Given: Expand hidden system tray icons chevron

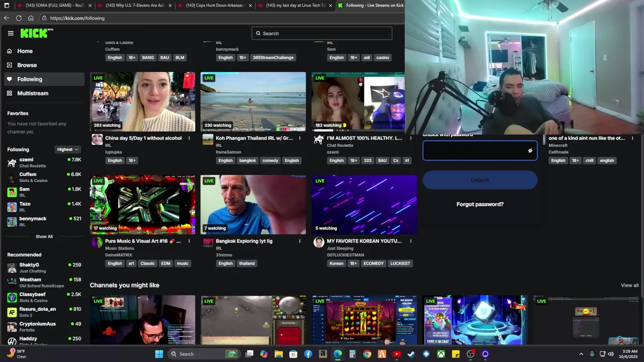Looking at the screenshot, I should pos(581,354).
